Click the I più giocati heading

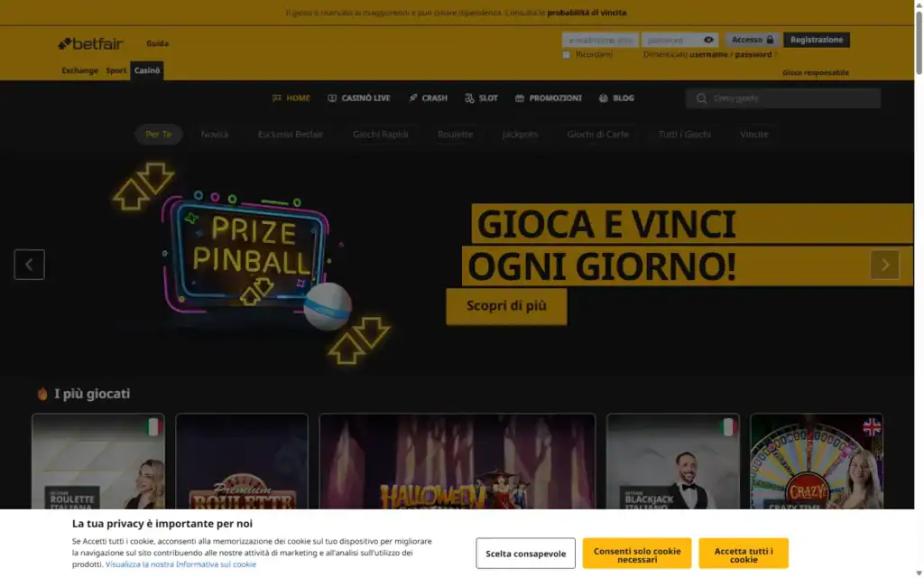pos(92,394)
